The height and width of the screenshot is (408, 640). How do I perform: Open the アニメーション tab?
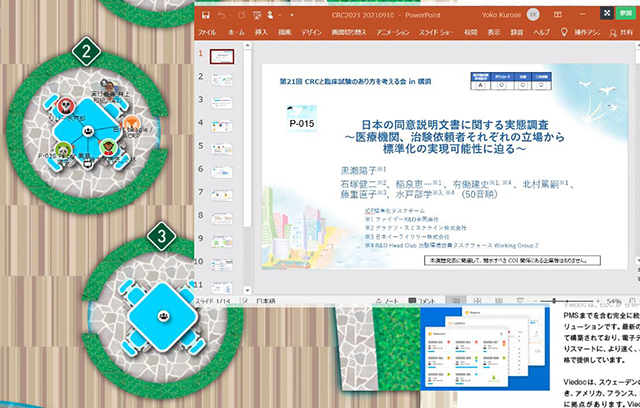[x=393, y=32]
